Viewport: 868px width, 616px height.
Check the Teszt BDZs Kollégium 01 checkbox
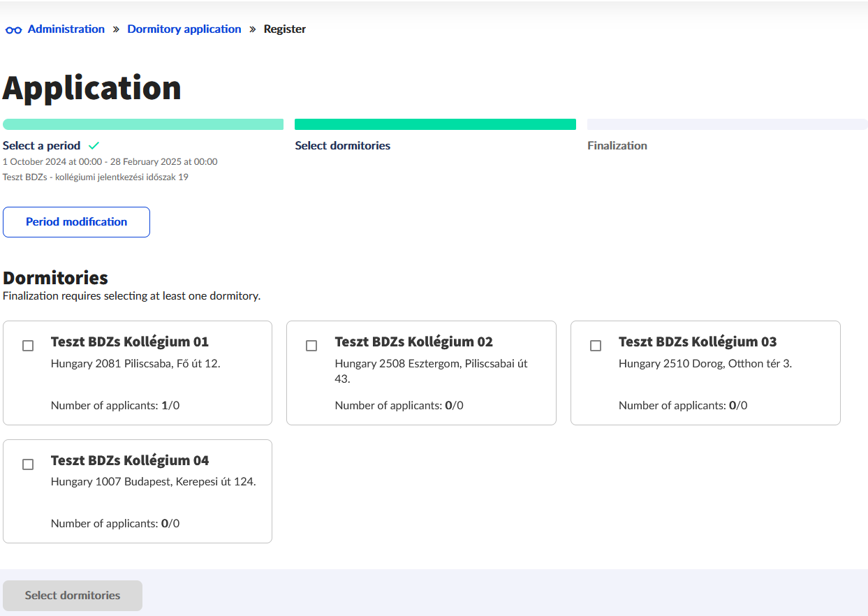click(28, 346)
